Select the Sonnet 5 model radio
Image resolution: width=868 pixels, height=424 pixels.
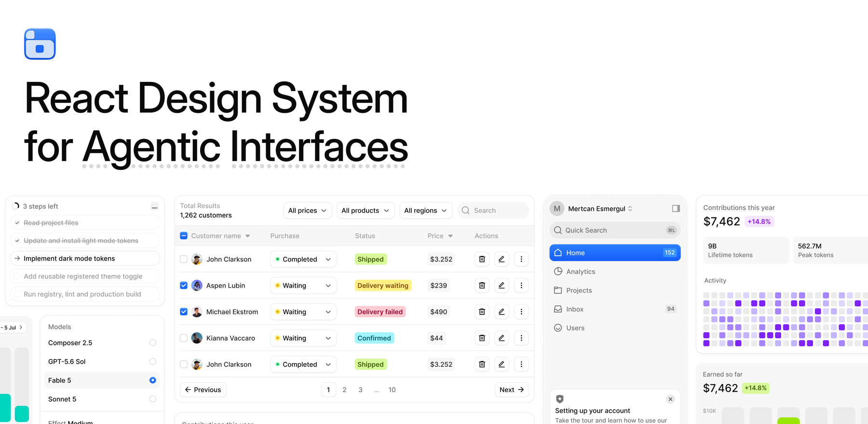[152, 399]
